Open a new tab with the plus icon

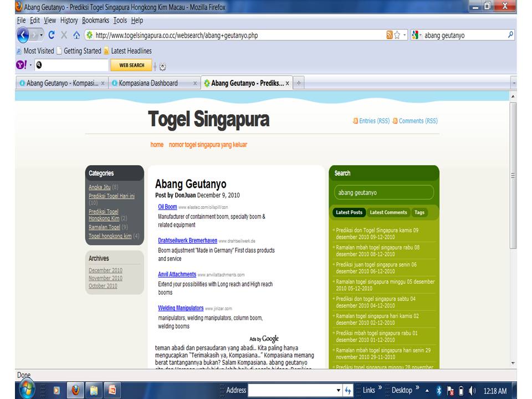[x=298, y=82]
